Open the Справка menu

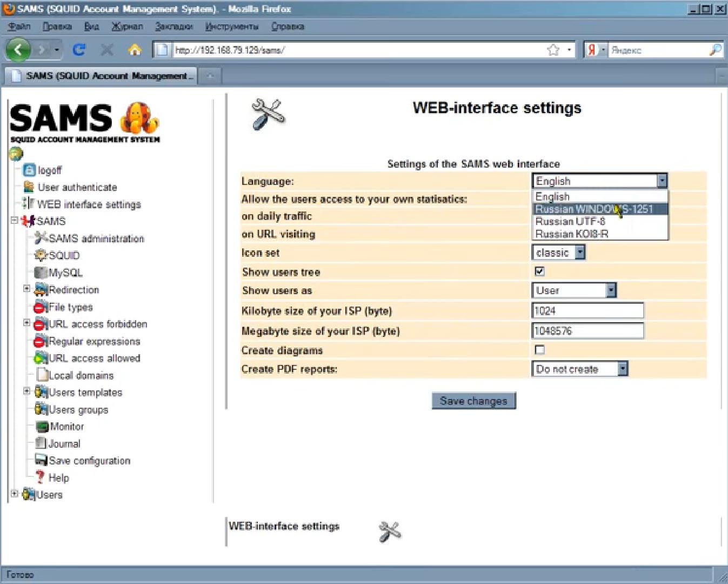pyautogui.click(x=288, y=26)
